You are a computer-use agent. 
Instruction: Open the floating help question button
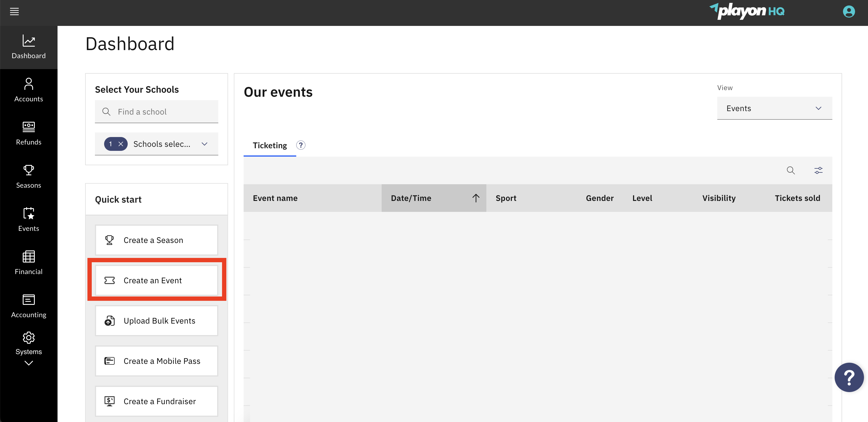[x=849, y=377]
